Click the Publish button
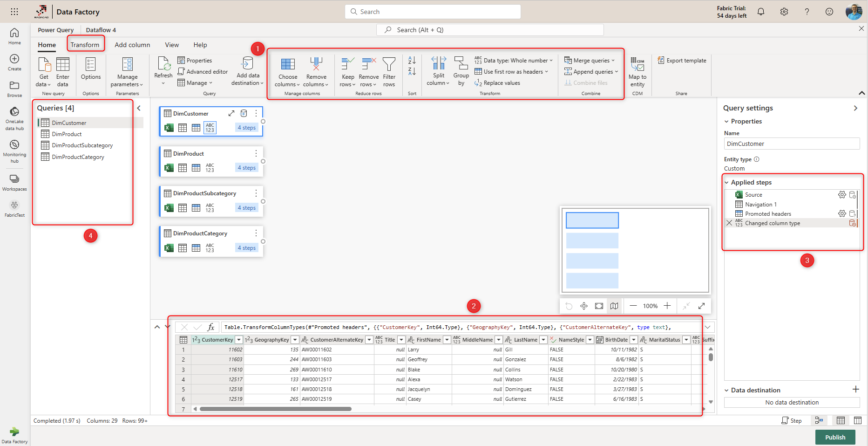Screen dimensions: 868x446 click(835, 437)
